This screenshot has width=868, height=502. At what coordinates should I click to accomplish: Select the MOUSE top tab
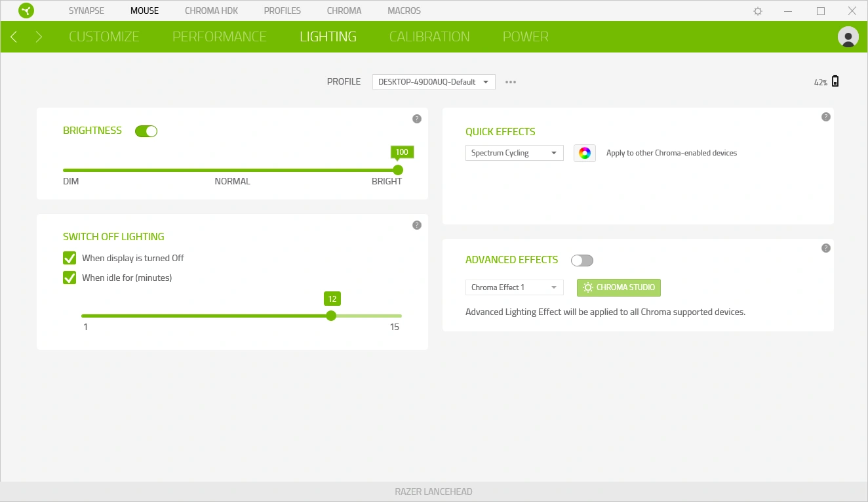click(144, 11)
